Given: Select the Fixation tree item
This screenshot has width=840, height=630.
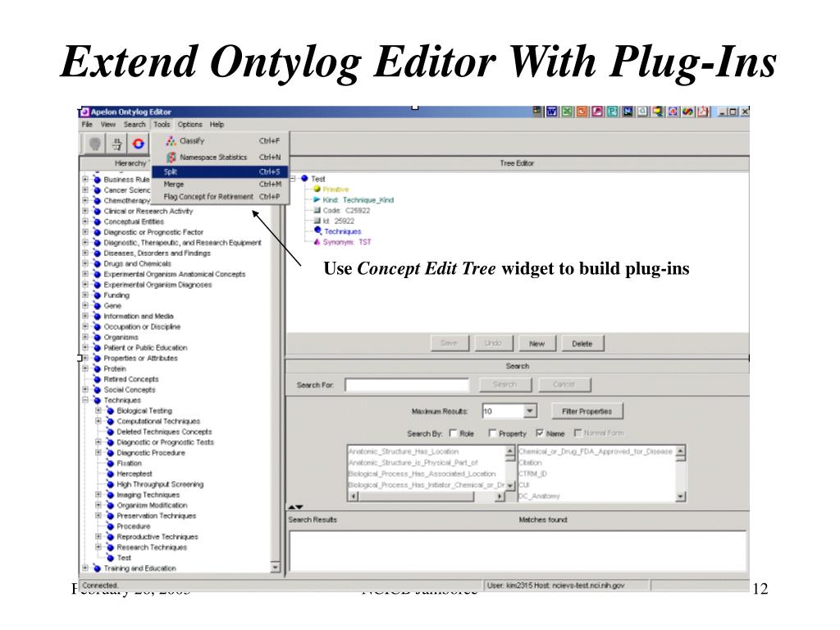Looking at the screenshot, I should point(130,463).
